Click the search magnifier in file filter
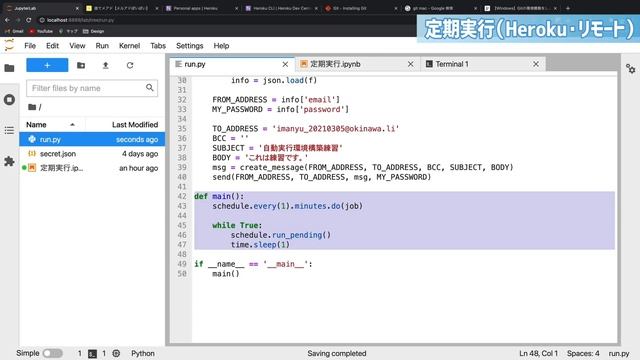 point(150,88)
